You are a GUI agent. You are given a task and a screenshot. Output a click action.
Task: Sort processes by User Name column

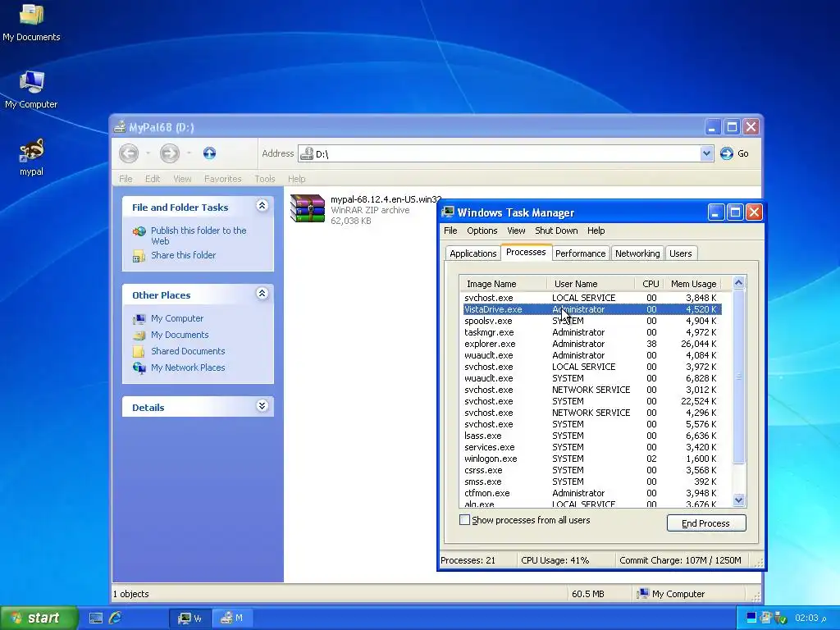point(591,284)
